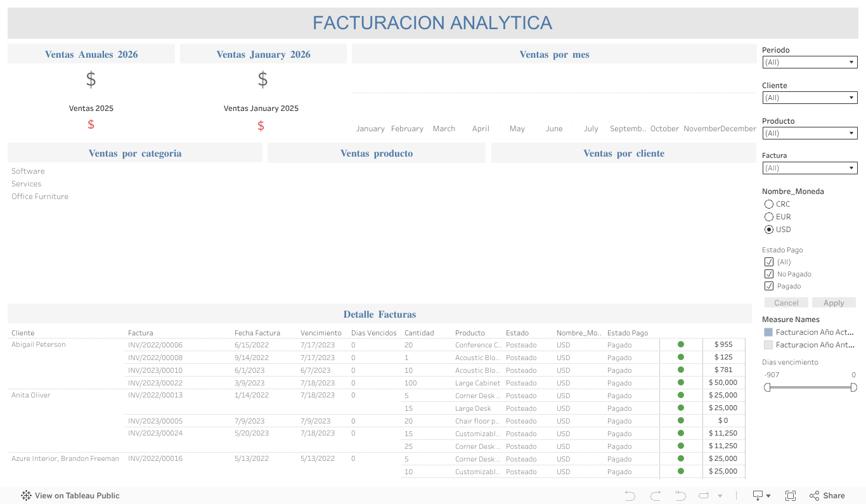Viewport: 866px width, 504px height.
Task: Click the Facturacion Año Act... legend swatch
Action: 768,332
